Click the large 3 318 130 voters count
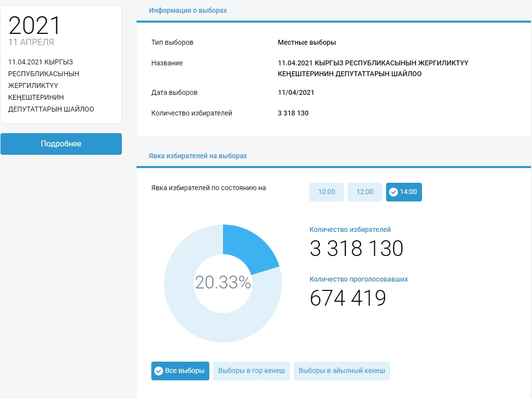The height and width of the screenshot is (399, 532). 356,249
